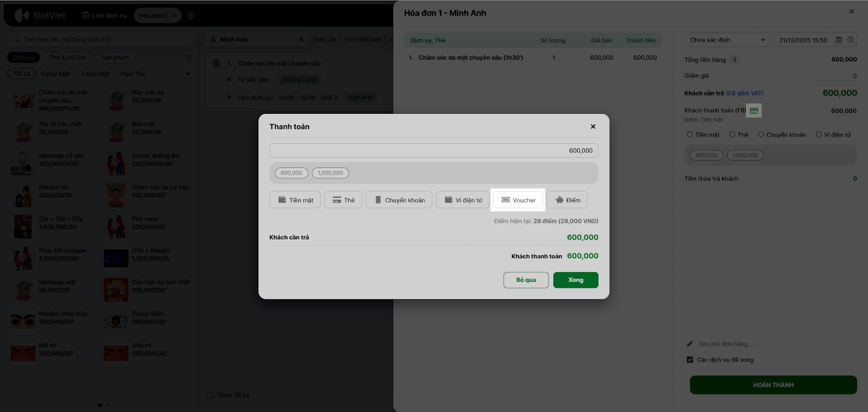Focus the amount field in Thanh toán dialog
The height and width of the screenshot is (412, 868).
tap(433, 151)
